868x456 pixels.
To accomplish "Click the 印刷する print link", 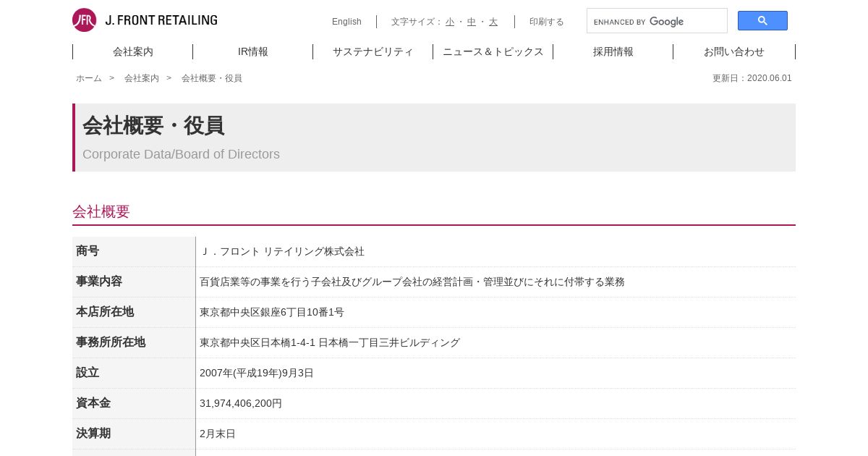I will tap(547, 22).
